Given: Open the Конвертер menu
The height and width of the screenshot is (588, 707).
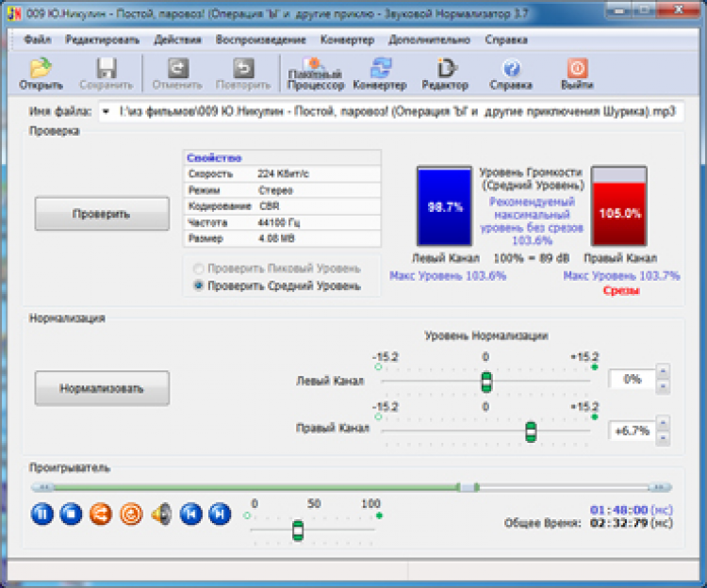Looking at the screenshot, I should point(347,40).
